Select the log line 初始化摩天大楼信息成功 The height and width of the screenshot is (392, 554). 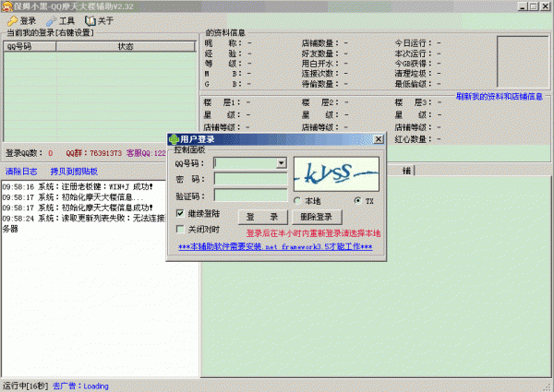(x=78, y=208)
